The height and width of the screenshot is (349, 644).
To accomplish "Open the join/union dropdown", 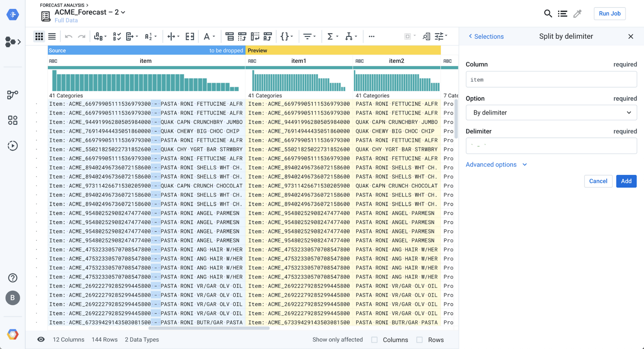I will pyautogui.click(x=351, y=36).
